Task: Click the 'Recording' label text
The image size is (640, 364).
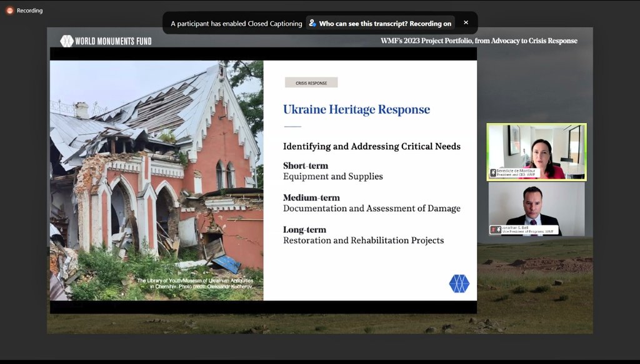Action: point(29,11)
